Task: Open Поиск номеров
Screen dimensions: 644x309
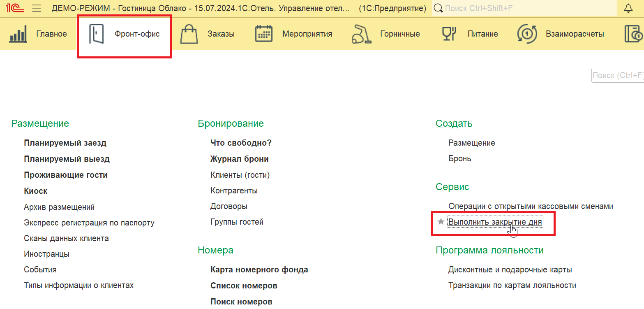Action: 241,302
